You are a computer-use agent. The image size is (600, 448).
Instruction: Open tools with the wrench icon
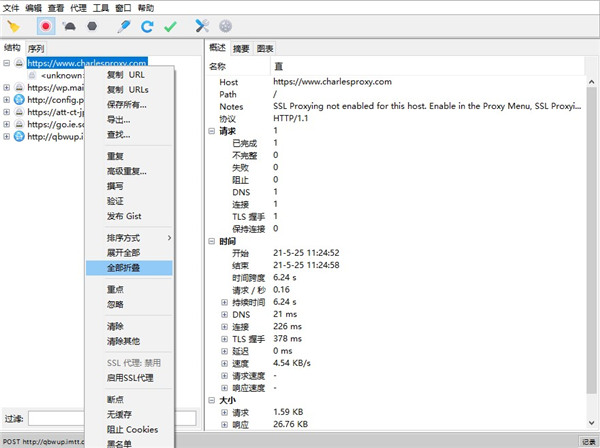pyautogui.click(x=202, y=25)
